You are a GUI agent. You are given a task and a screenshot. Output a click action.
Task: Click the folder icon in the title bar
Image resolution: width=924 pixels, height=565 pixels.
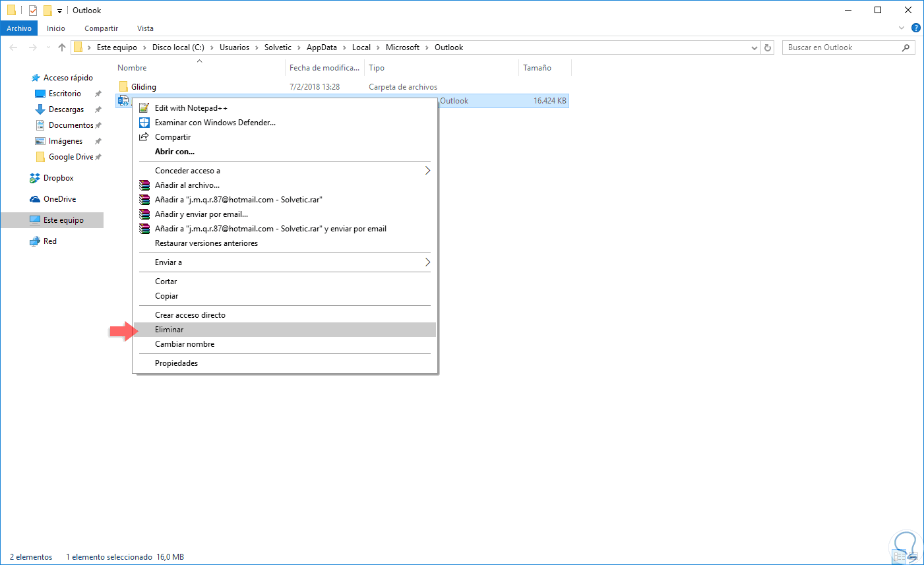tap(11, 10)
